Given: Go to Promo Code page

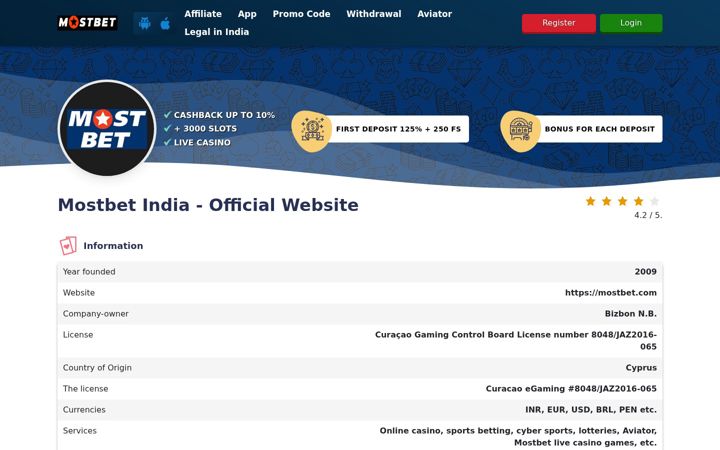Looking at the screenshot, I should click(x=301, y=14).
